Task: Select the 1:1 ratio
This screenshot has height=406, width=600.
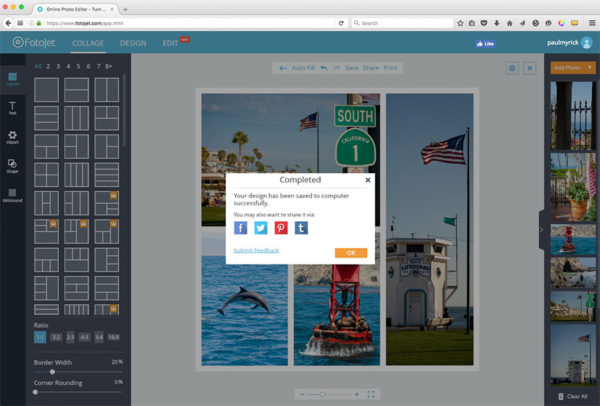Action: 40,337
